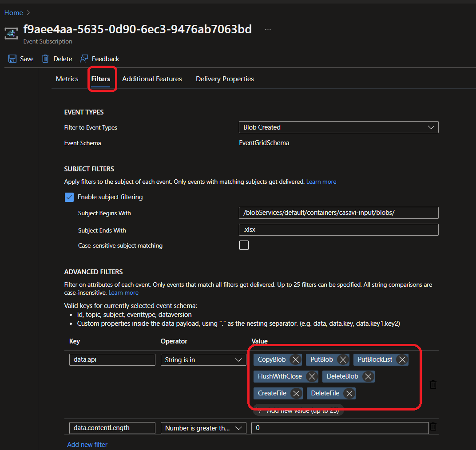The height and width of the screenshot is (450, 476).
Task: Click the Delete trash icon in the toolbar
Action: [45, 58]
